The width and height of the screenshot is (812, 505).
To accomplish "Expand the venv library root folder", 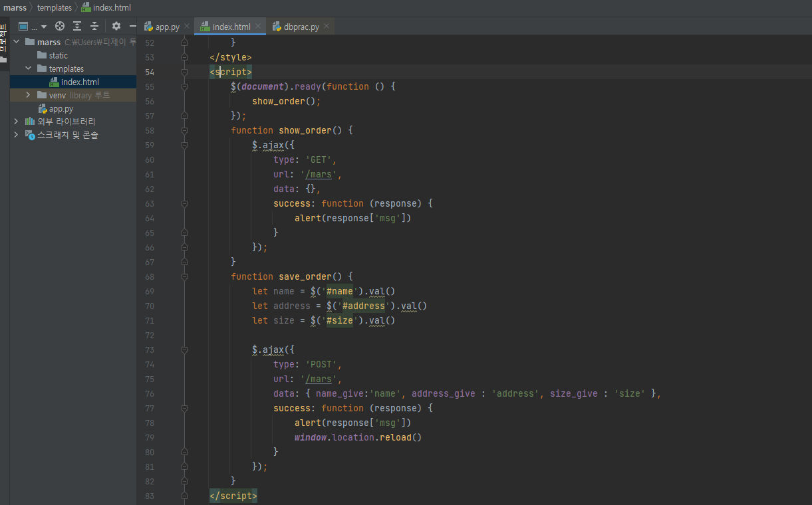I will click(x=28, y=95).
